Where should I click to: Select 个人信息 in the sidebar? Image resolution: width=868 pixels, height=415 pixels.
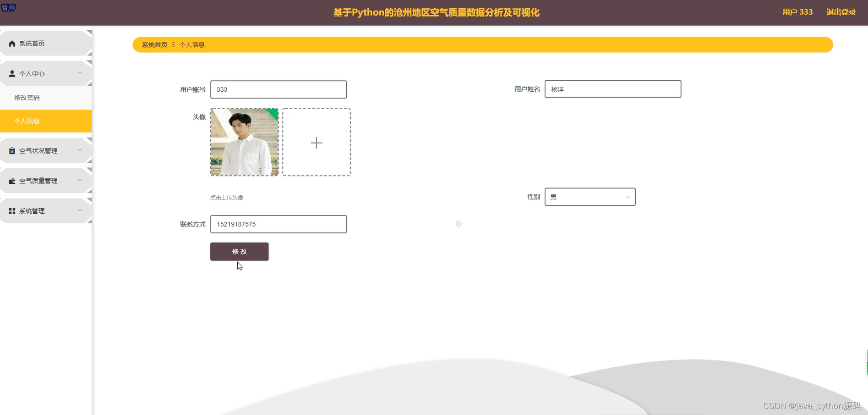(x=46, y=121)
